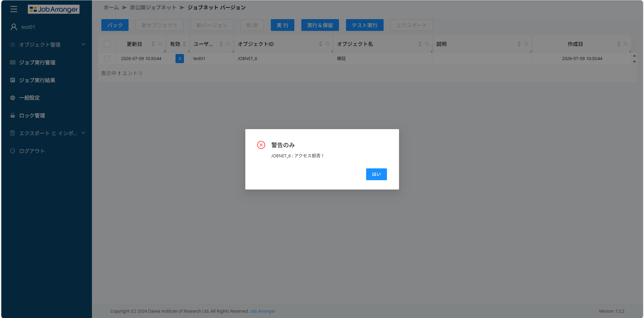Click search icon in オブジェクトID column
The height and width of the screenshot is (318, 644).
(328, 44)
